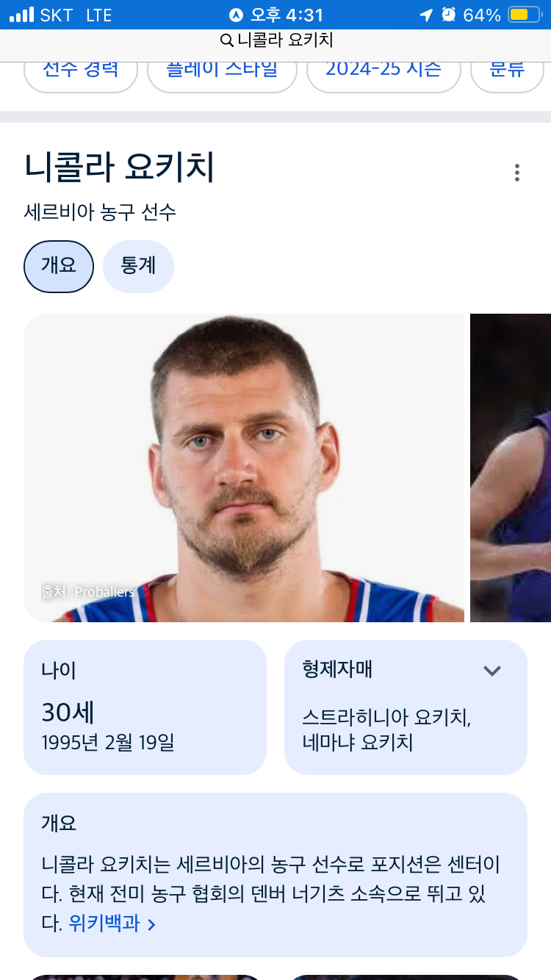Tap the arrow next to 위키백과
The width and height of the screenshot is (551, 980).
[151, 924]
